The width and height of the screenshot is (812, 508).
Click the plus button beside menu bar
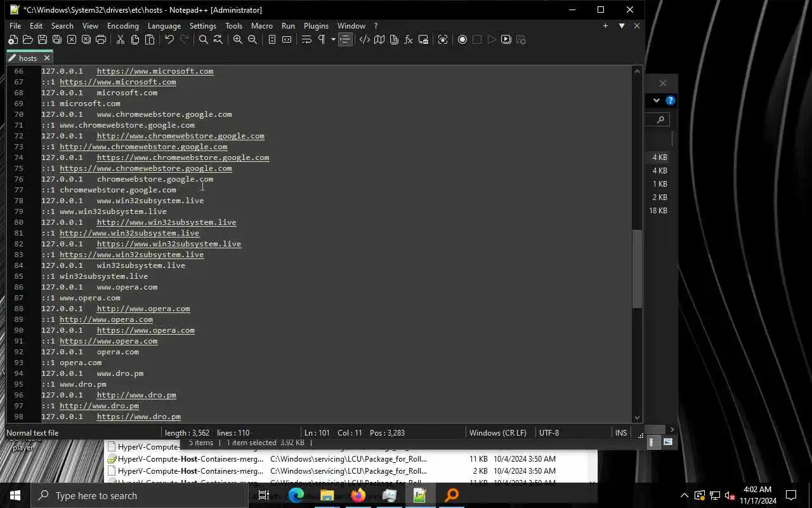[605, 26]
